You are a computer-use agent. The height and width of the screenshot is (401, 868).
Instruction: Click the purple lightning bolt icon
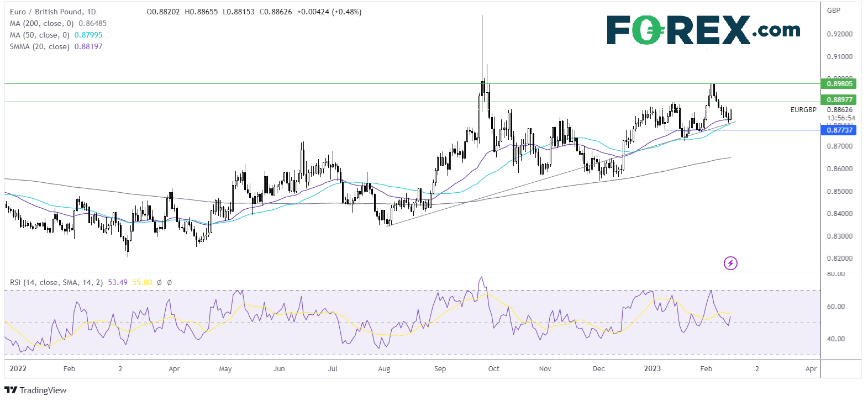(x=730, y=263)
